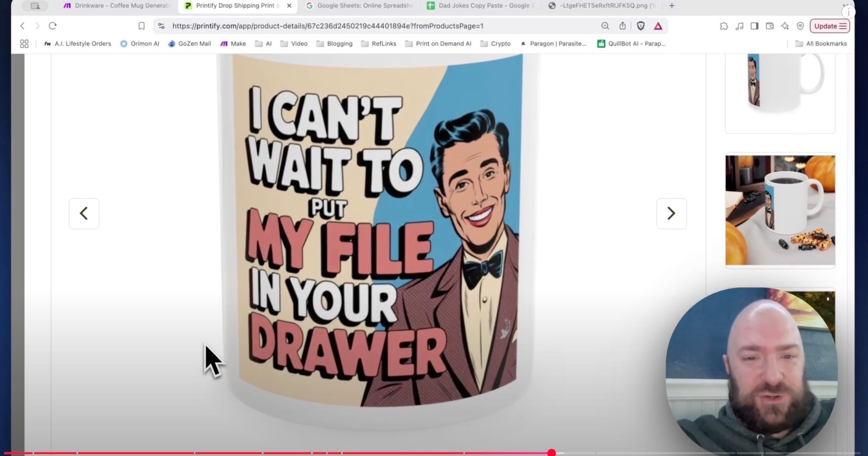Expand the AI bookmarks folder
868x456 pixels.
point(263,44)
